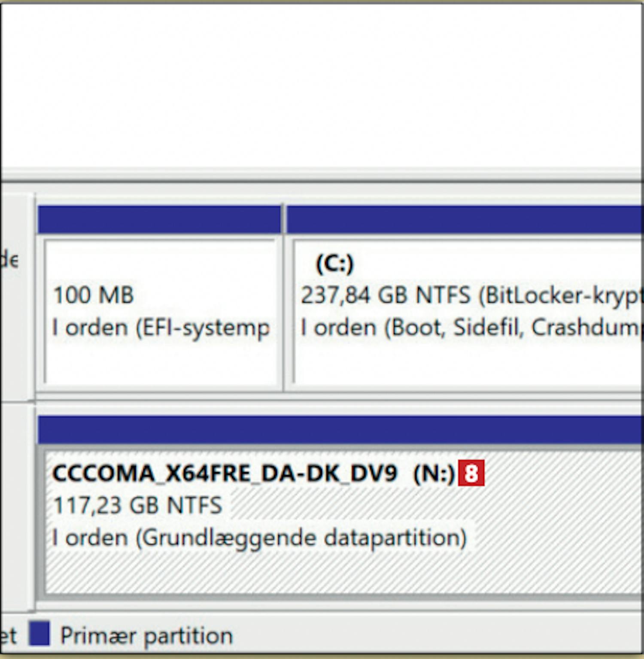Select the disk label cell beside the EFI partition
644x659 pixels.
coord(16,296)
